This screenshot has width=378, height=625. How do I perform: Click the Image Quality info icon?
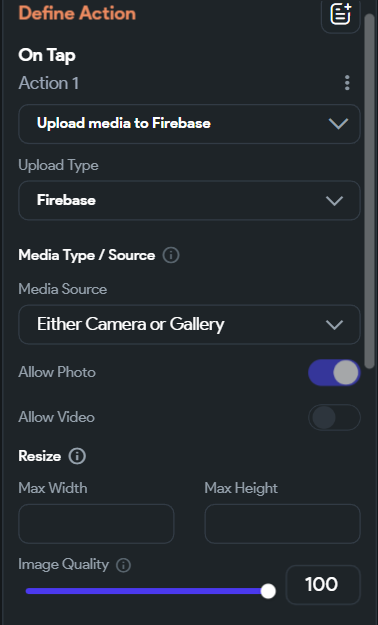click(123, 565)
